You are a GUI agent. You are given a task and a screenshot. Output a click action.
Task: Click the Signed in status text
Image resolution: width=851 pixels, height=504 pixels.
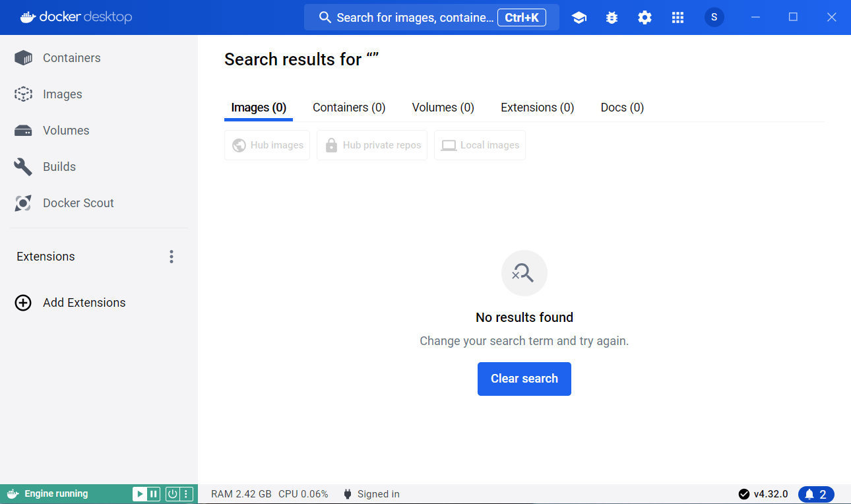[379, 494]
